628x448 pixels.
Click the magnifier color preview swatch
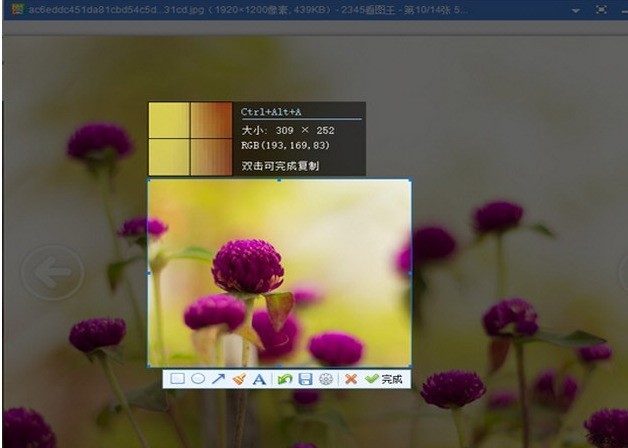click(x=190, y=138)
